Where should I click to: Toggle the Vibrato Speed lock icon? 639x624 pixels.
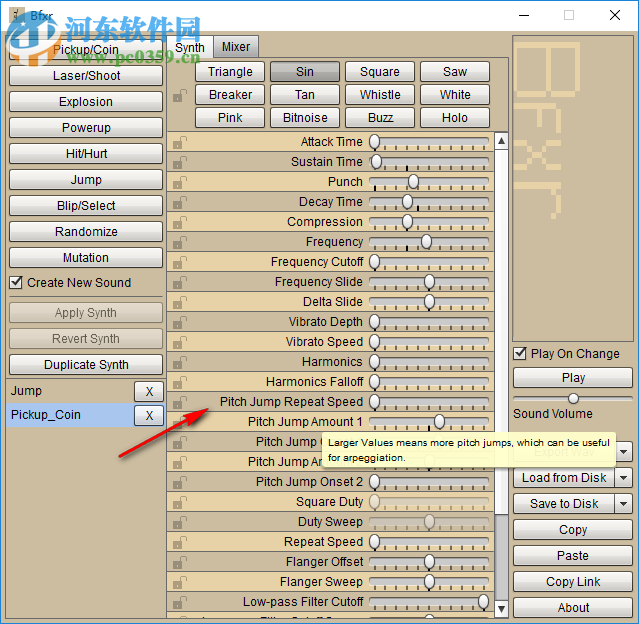(x=180, y=342)
